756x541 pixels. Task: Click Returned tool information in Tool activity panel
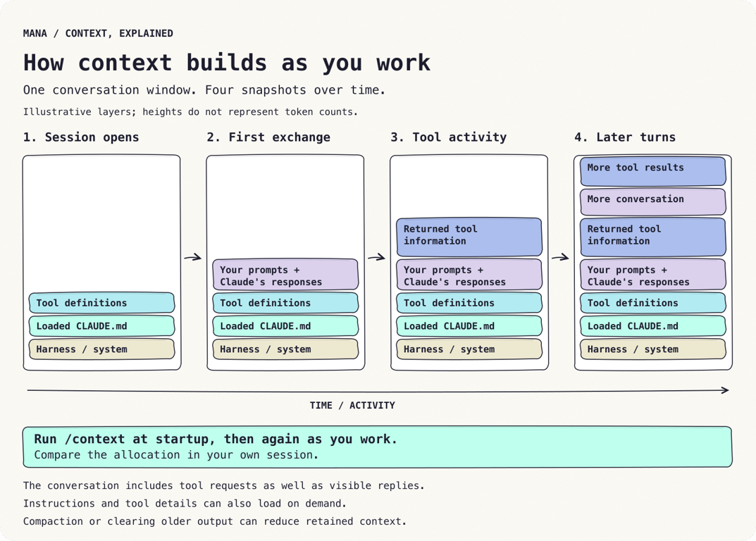pyautogui.click(x=469, y=237)
